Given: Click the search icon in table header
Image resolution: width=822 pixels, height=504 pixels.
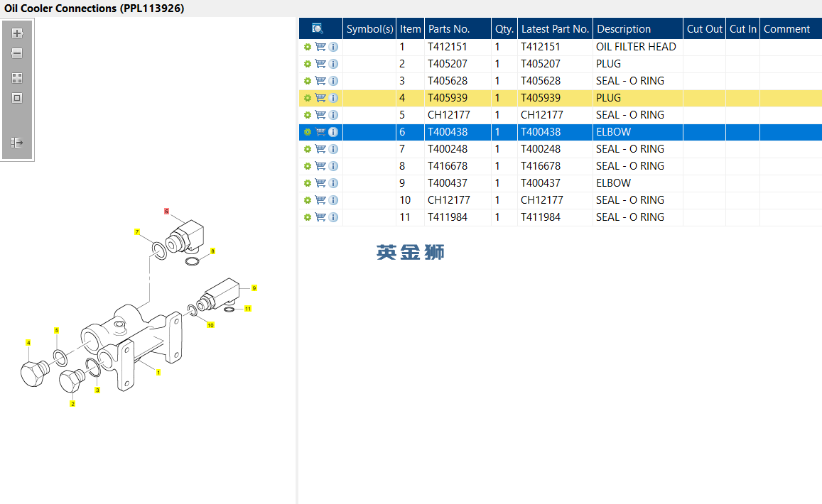Looking at the screenshot, I should click(x=317, y=29).
